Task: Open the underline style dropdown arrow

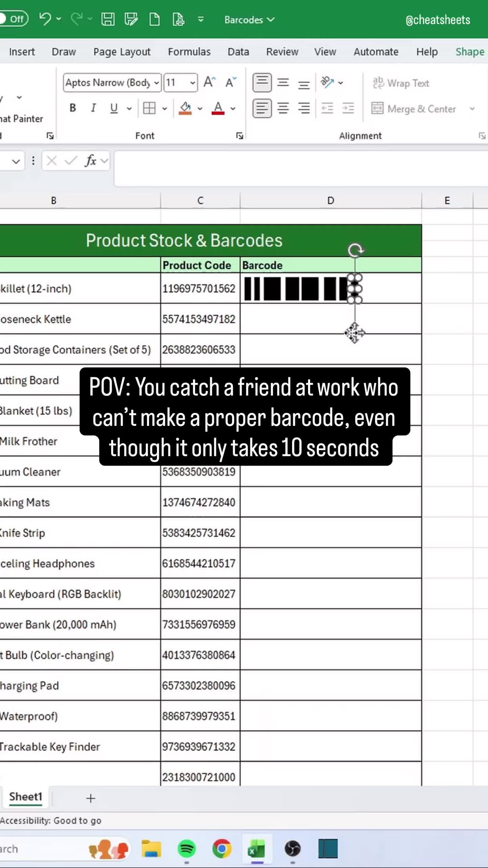Action: point(129,108)
